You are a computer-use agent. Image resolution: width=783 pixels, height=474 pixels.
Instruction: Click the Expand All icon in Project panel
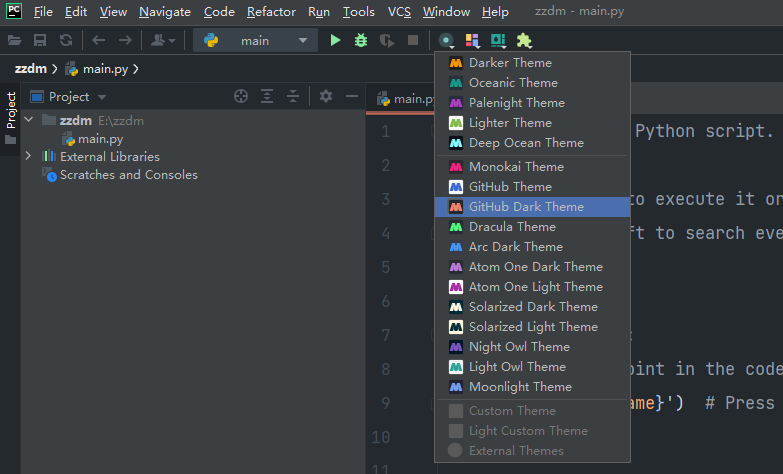click(x=267, y=96)
